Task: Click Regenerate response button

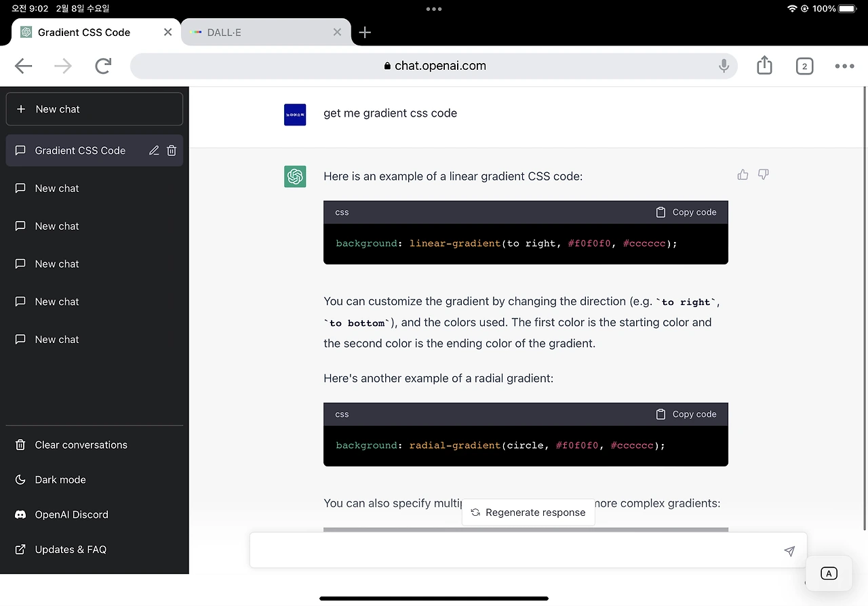Action: pos(528,512)
